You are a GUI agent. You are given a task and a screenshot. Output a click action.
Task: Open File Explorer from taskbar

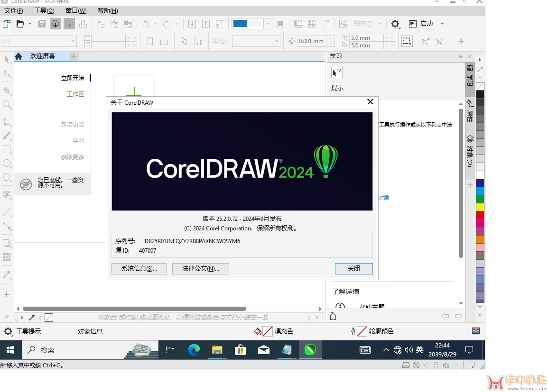217,350
